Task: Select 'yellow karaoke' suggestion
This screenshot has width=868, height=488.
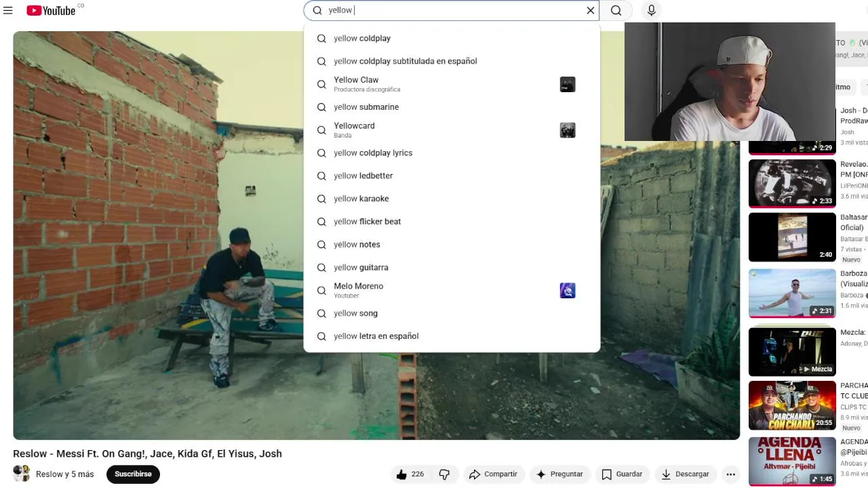Action: [452, 199]
